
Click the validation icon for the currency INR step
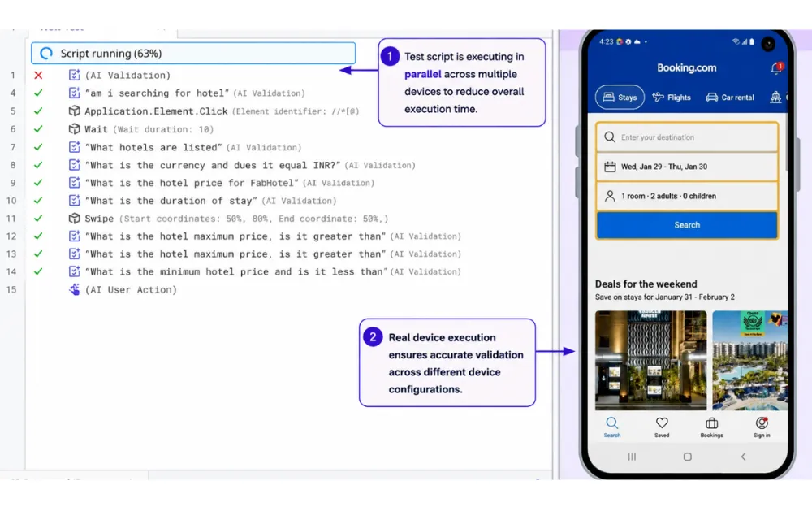(x=74, y=165)
